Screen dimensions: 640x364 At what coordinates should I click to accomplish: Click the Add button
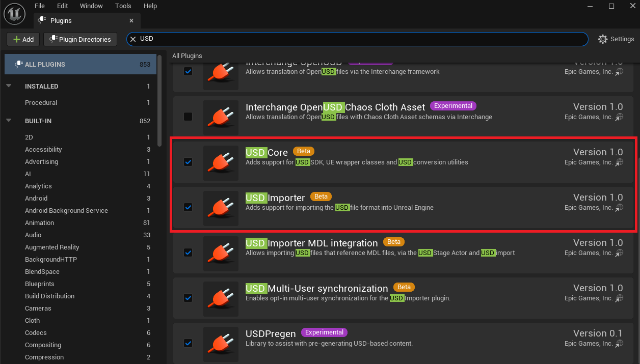(x=23, y=39)
